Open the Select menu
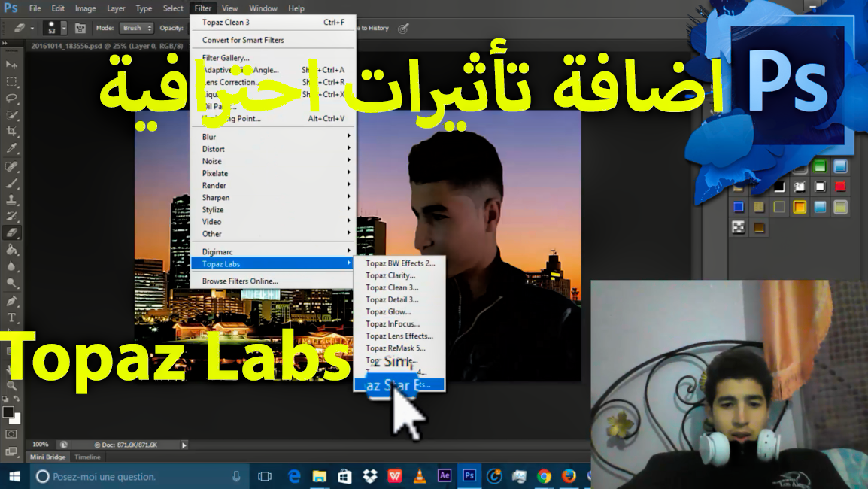Viewport: 868px width, 489px height. point(173,8)
